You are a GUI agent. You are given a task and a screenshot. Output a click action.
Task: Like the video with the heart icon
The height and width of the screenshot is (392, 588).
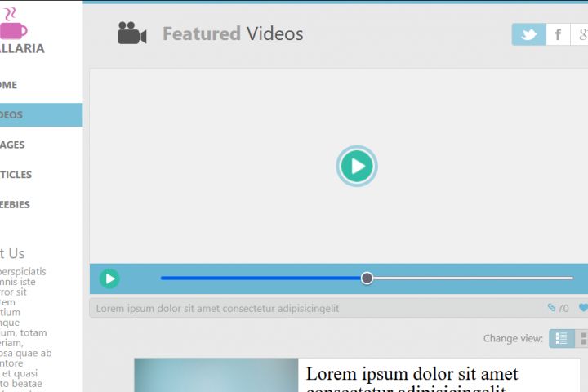583,308
